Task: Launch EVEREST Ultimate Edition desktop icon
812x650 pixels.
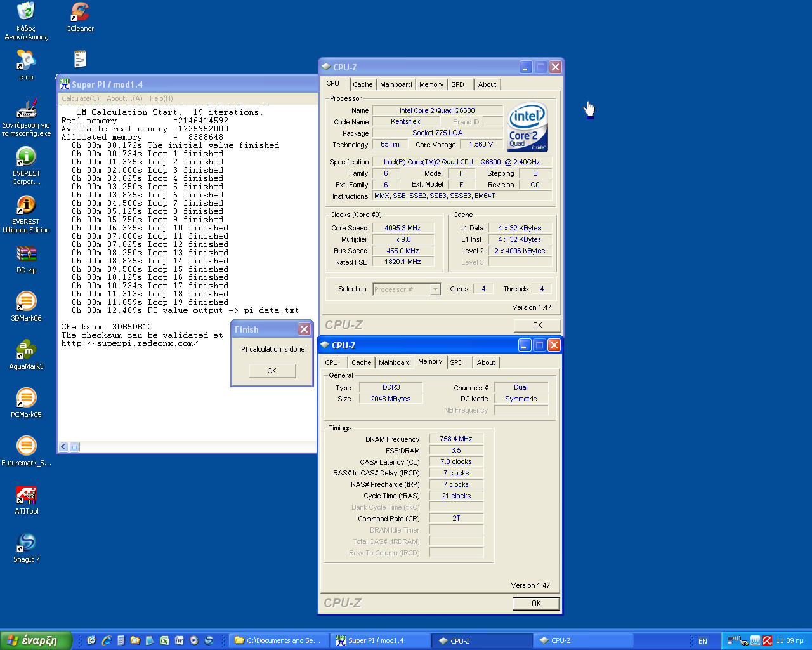Action: click(26, 214)
